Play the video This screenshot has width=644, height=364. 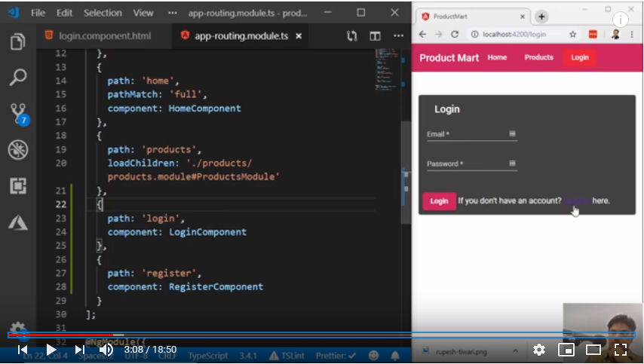pyautogui.click(x=51, y=350)
